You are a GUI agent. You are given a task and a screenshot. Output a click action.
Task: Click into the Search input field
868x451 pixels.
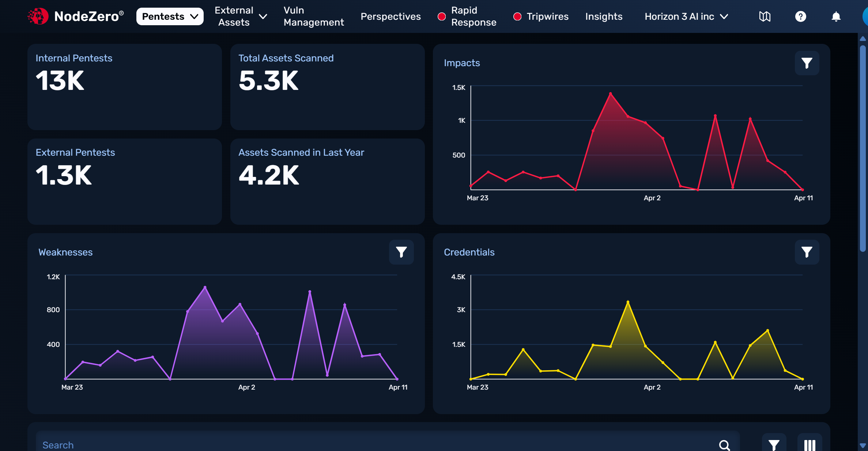pos(366,445)
